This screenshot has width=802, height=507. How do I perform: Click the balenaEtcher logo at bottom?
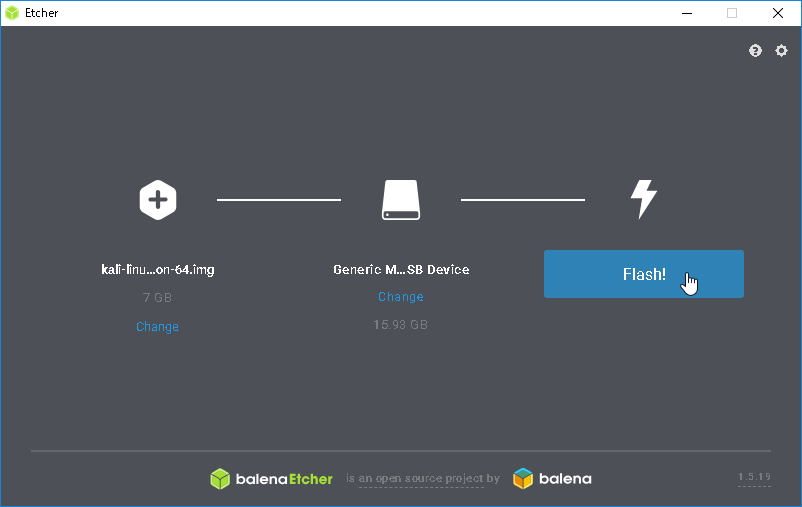(x=272, y=479)
